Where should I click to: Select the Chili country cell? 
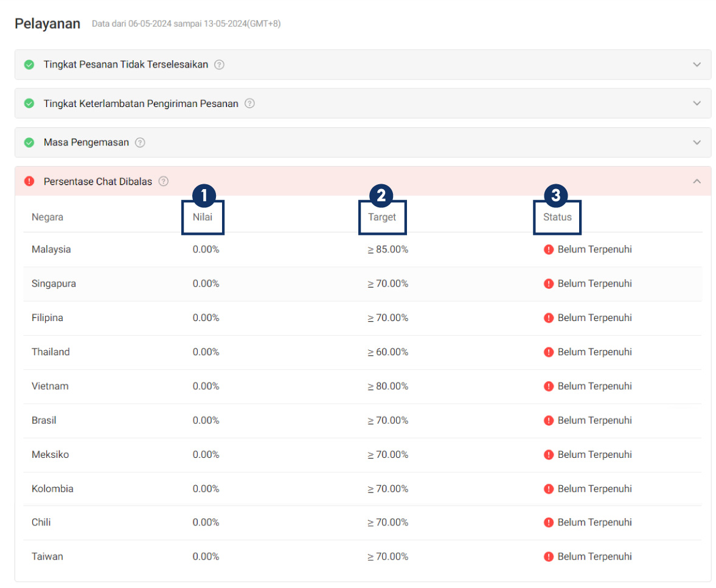pos(41,523)
